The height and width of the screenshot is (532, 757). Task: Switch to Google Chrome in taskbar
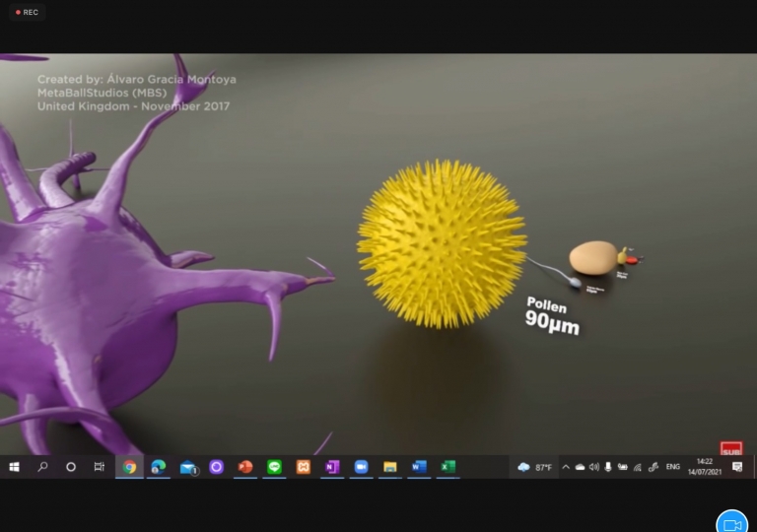coord(129,467)
